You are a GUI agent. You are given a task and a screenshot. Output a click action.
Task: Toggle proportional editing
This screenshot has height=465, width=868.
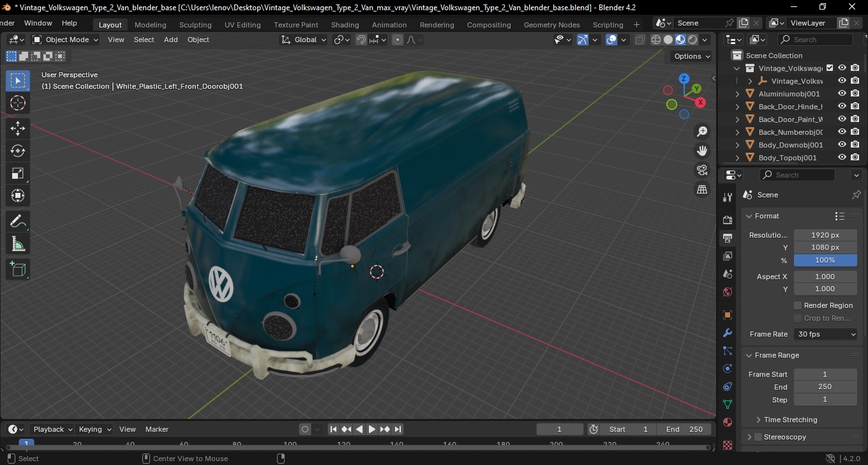pyautogui.click(x=398, y=40)
